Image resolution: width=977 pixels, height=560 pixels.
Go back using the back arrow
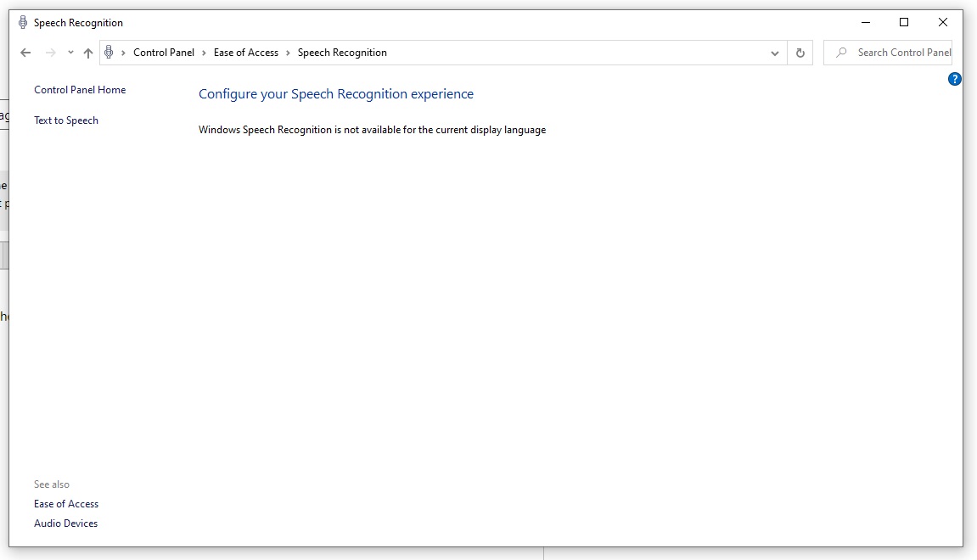25,53
